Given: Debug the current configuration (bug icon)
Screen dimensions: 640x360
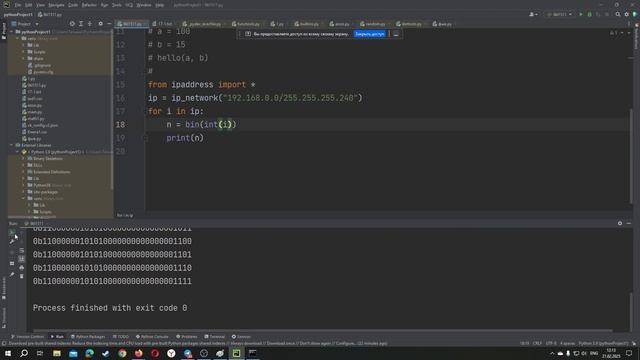Looking at the screenshot, I should click(x=589, y=14).
